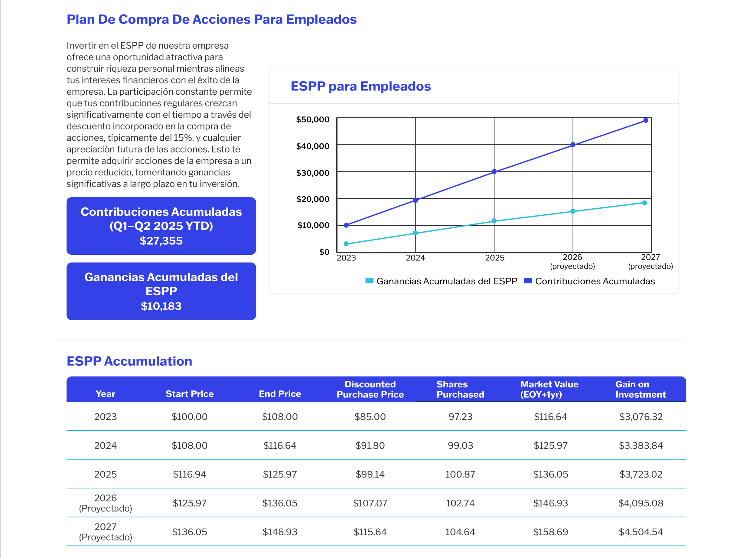Click the cyan Ganancias Acumuladas legend swatch
Screen dimensions: 756x558
pos(370,281)
